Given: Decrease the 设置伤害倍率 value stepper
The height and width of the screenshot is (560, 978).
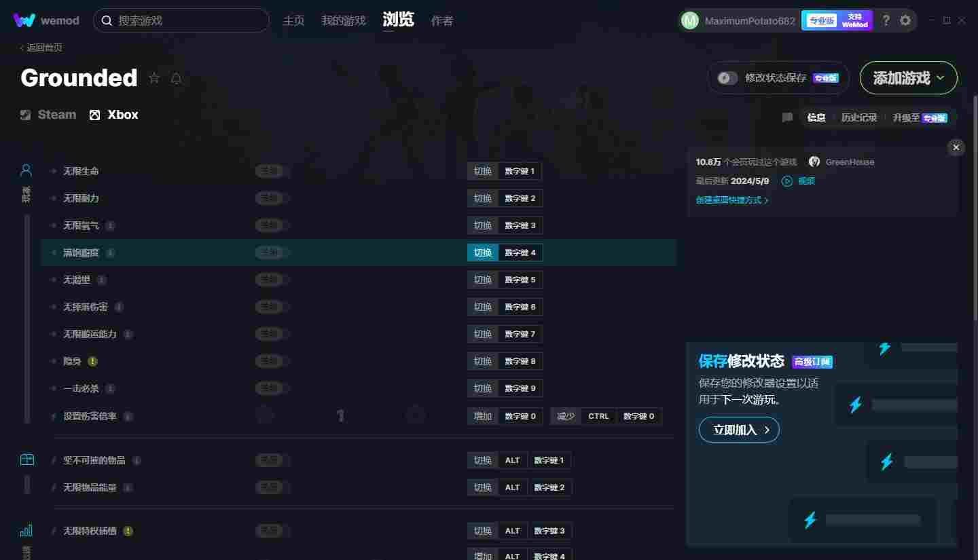Looking at the screenshot, I should point(265,415).
